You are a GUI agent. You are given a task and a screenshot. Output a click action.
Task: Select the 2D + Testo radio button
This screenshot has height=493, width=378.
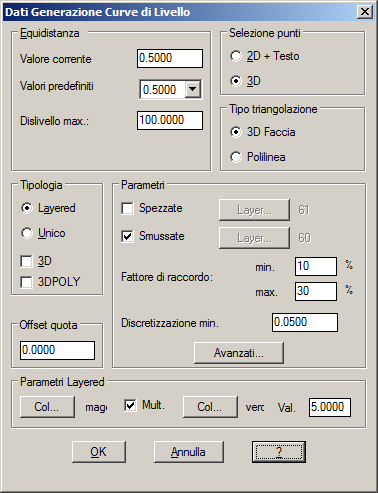[236, 56]
